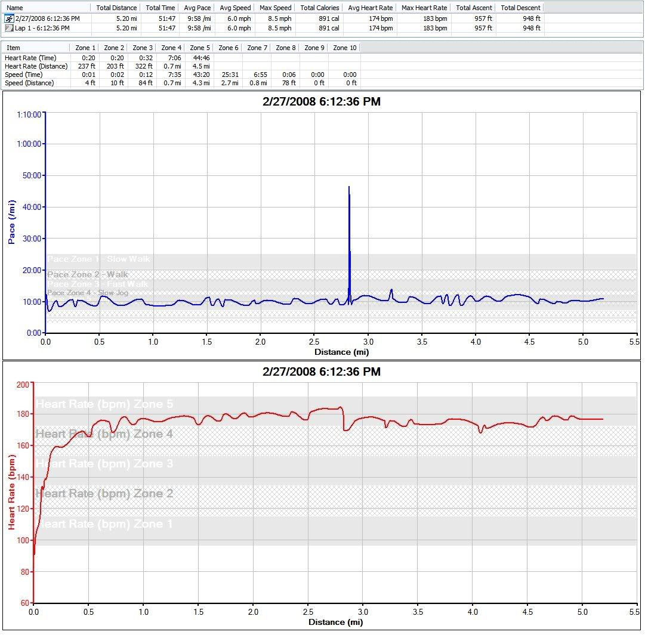
Task: Click the Total Descent column header
Action: click(x=520, y=8)
